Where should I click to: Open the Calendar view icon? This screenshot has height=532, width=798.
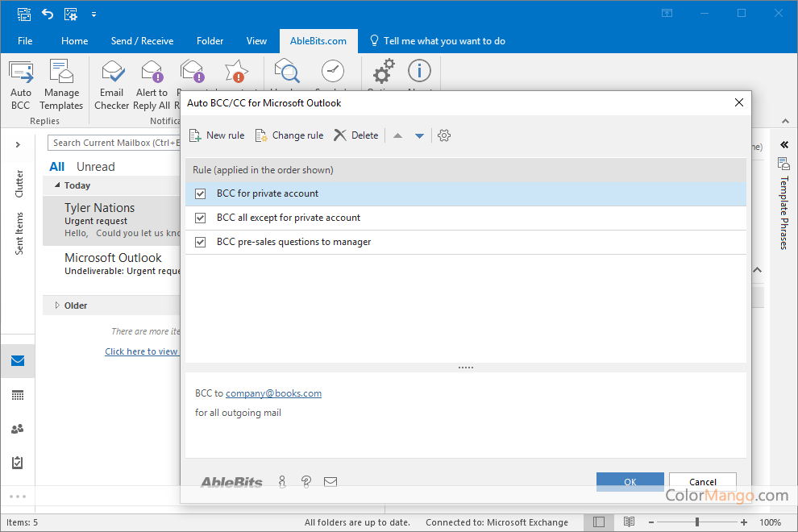(x=18, y=395)
